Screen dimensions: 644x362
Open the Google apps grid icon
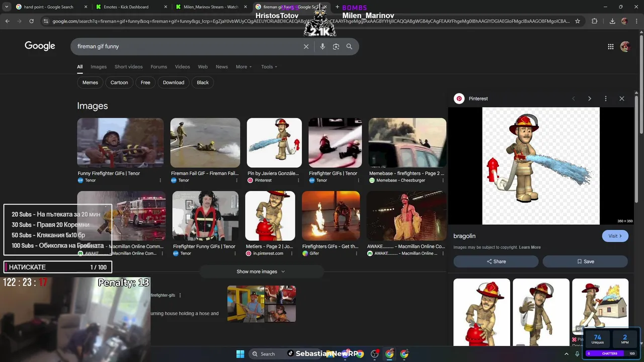click(610, 46)
